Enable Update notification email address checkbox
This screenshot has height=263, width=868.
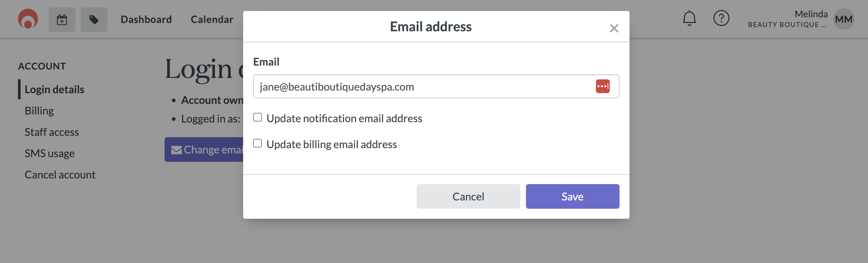coord(257,117)
